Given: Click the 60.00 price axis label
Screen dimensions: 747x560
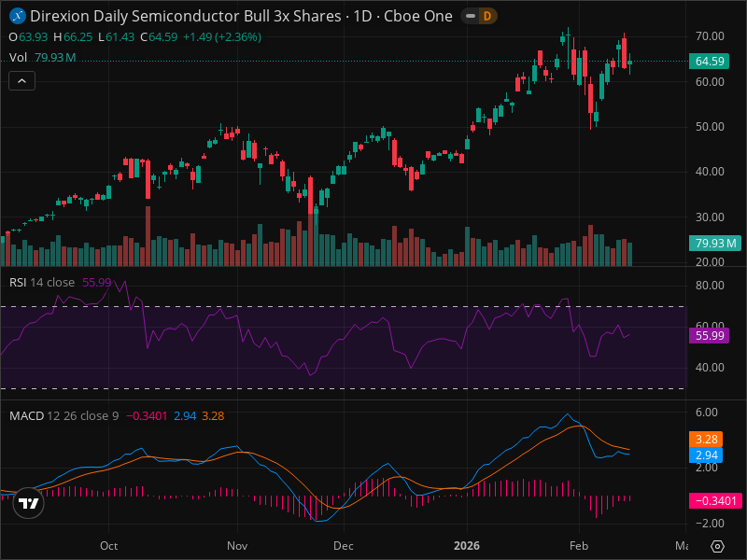Looking at the screenshot, I should [x=710, y=82].
